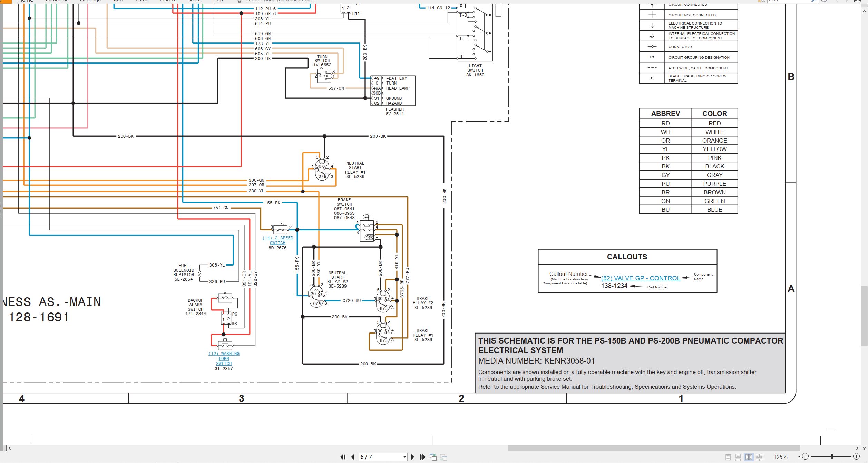This screenshot has width=868, height=463.
Task: Click the BRAKE RELAY #2 label
Action: 423,303
